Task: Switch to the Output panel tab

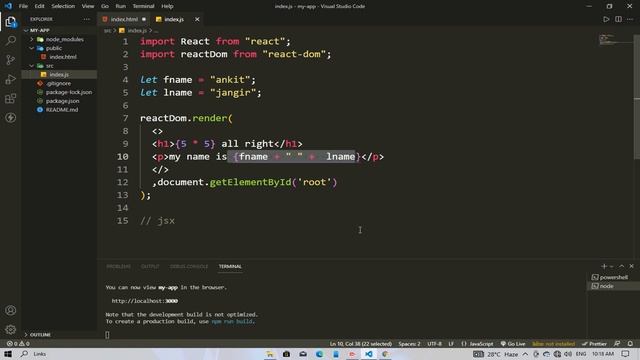Action: (150, 267)
